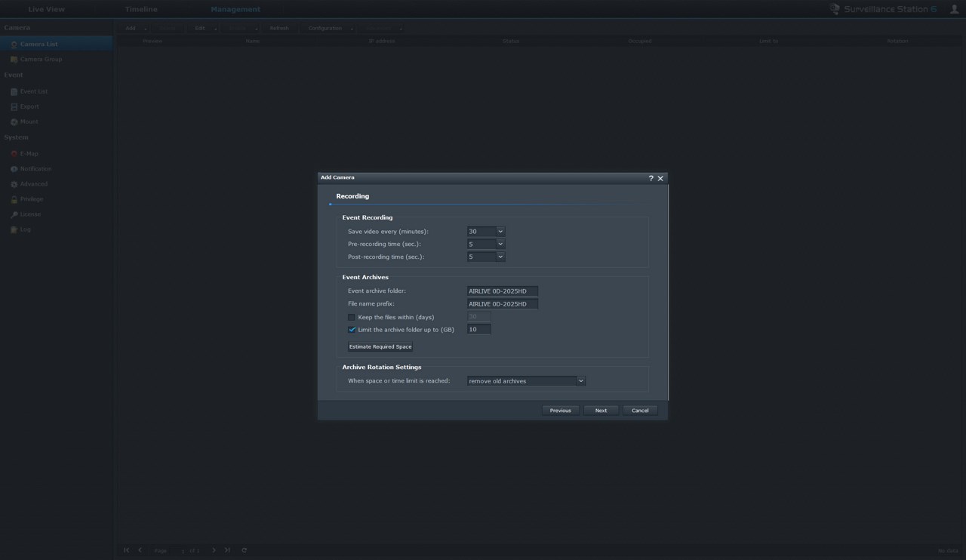Go to first page of camera list
Screen dimensions: 966x560
click(x=126, y=550)
